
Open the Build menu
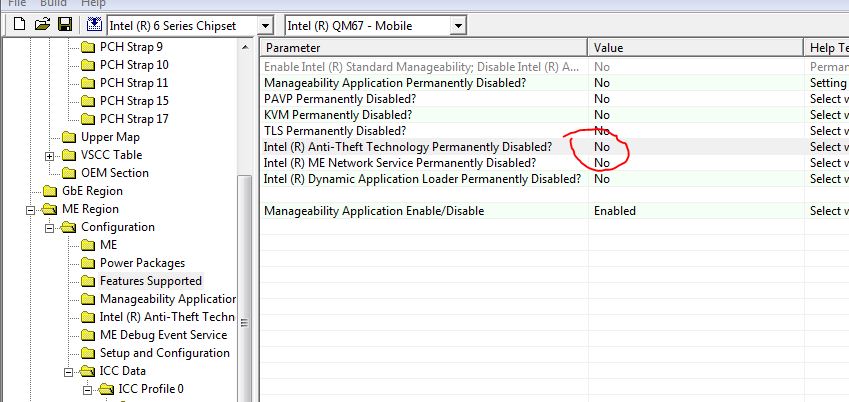pyautogui.click(x=53, y=3)
